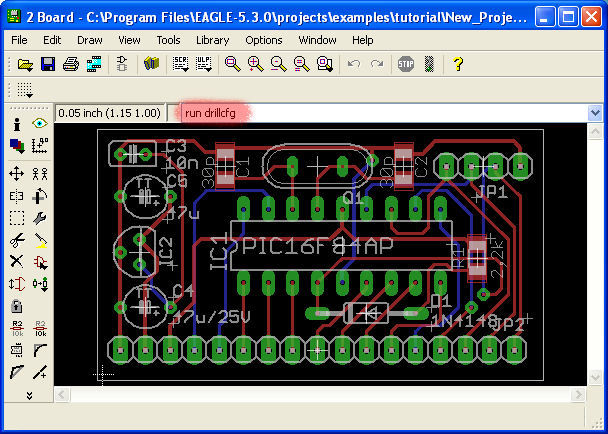
Task: Open help with the question mark
Action: coord(458,64)
